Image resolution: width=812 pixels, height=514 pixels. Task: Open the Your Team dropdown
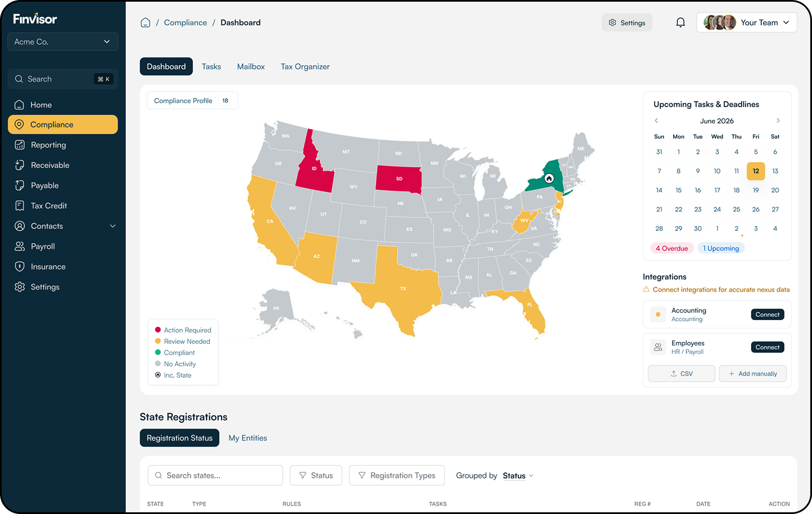coord(747,23)
